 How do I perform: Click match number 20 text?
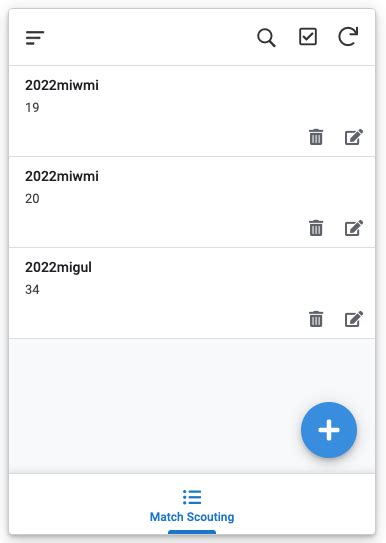[x=32, y=199]
